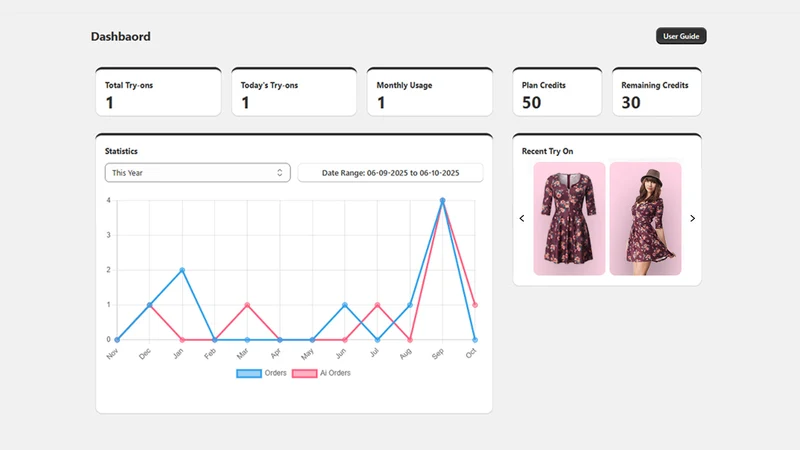Image resolution: width=800 pixels, height=450 pixels.
Task: Click the Jan Orders point at 2
Action: (182, 270)
